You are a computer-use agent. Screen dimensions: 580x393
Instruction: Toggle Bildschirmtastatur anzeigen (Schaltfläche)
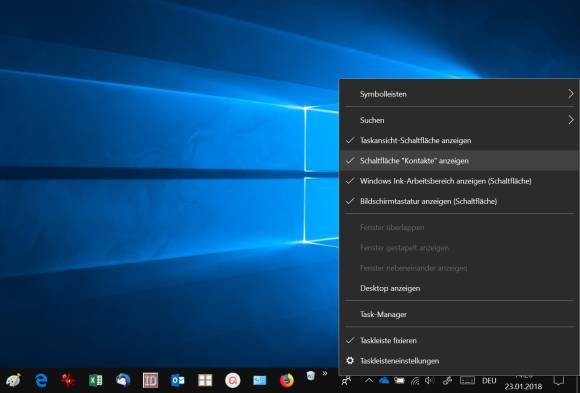tap(459, 201)
